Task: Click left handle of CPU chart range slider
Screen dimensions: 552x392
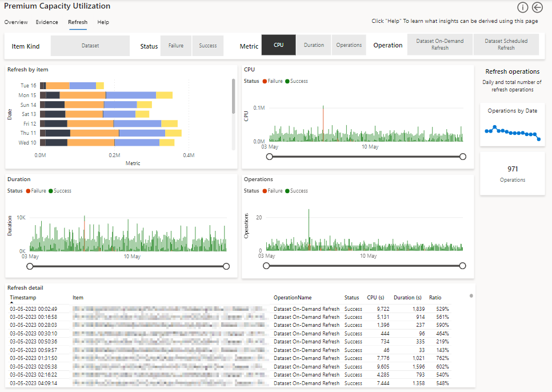Action: tap(266, 157)
